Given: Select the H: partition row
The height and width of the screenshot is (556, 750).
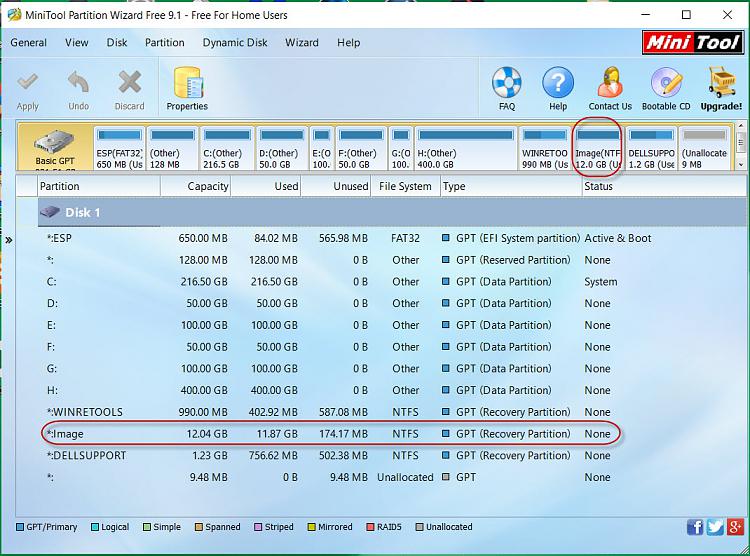Looking at the screenshot, I should (391, 390).
